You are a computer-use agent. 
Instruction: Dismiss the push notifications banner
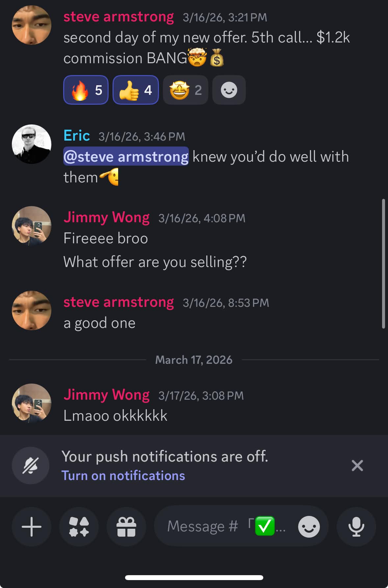pyautogui.click(x=357, y=466)
